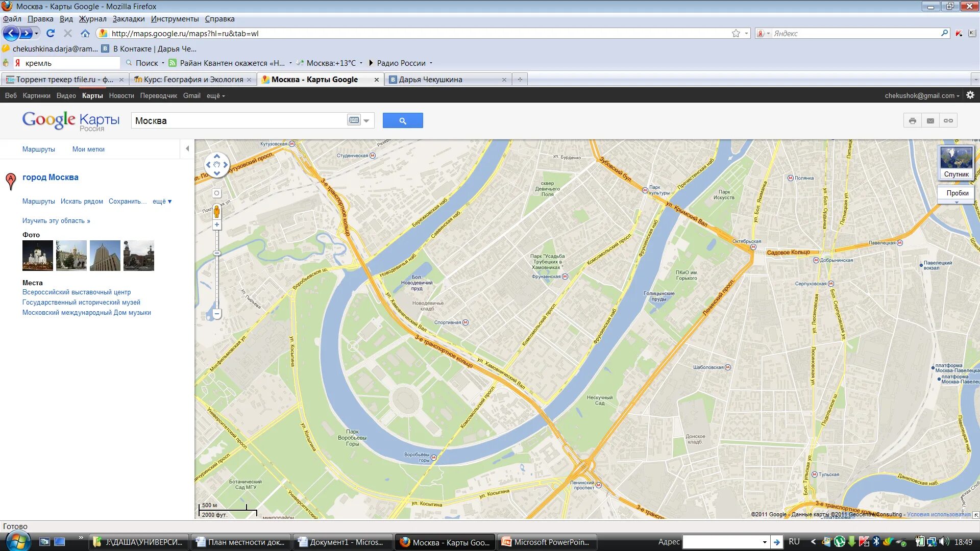This screenshot has height=551, width=980.
Task: Collapse the left sidebar panel arrow
Action: coord(187,149)
